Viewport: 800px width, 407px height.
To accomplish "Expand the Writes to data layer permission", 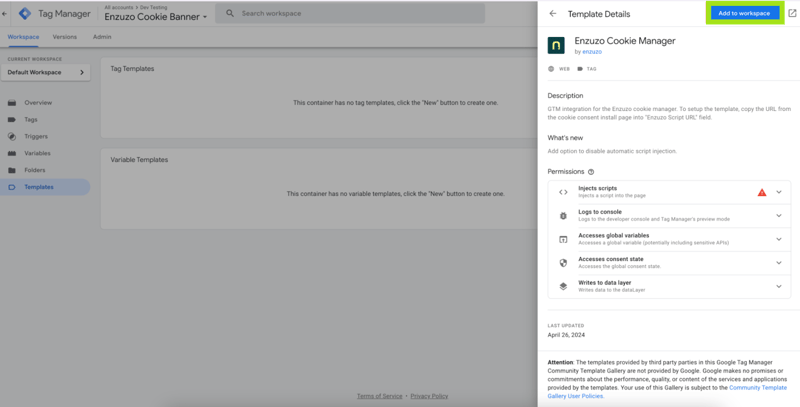I will 779,286.
